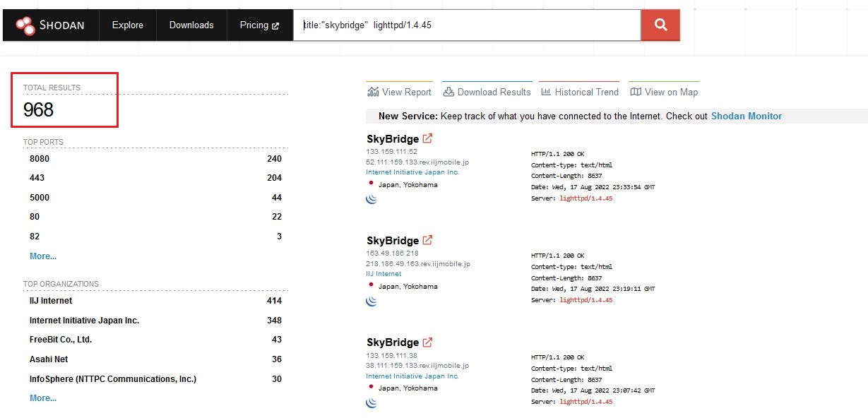This screenshot has height=418, width=868.
Task: Open SkyBridge result for 133.159.111.38
Action: 393,342
